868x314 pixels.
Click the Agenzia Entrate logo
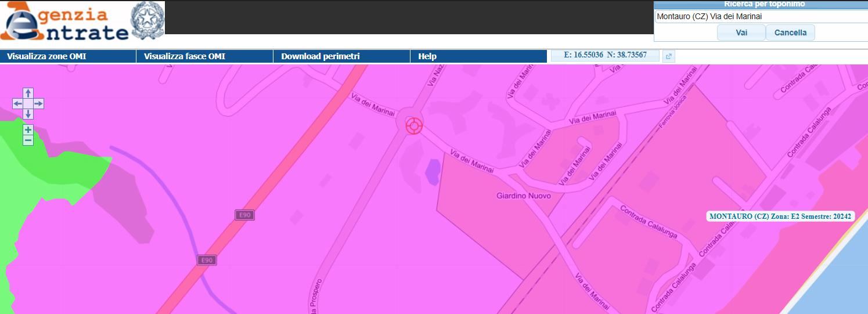pos(64,22)
